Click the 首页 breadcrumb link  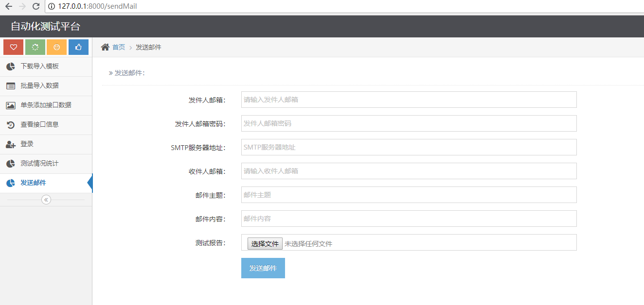coord(119,47)
